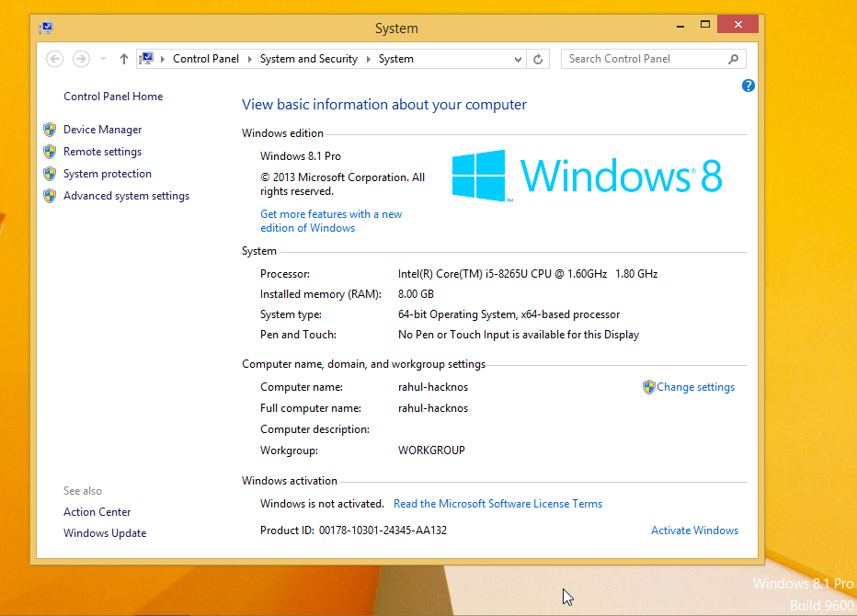Open address bar history dropdown
This screenshot has height=616, width=857.
(x=518, y=59)
